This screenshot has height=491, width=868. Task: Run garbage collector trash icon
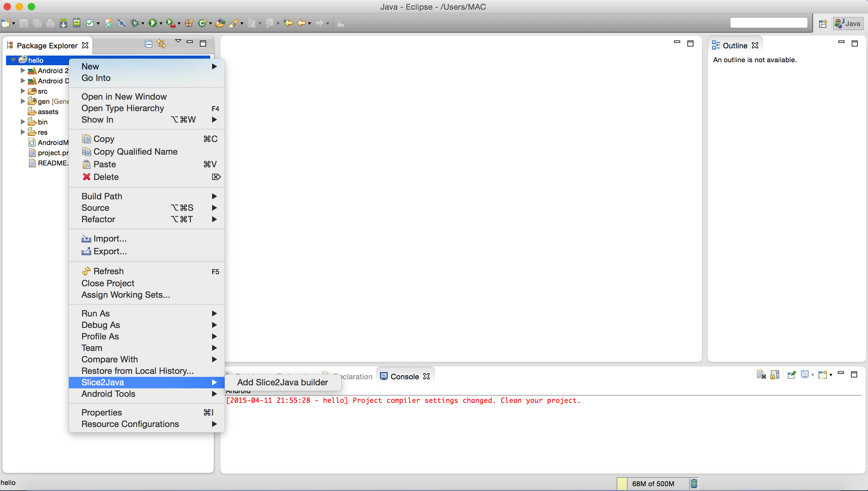694,483
